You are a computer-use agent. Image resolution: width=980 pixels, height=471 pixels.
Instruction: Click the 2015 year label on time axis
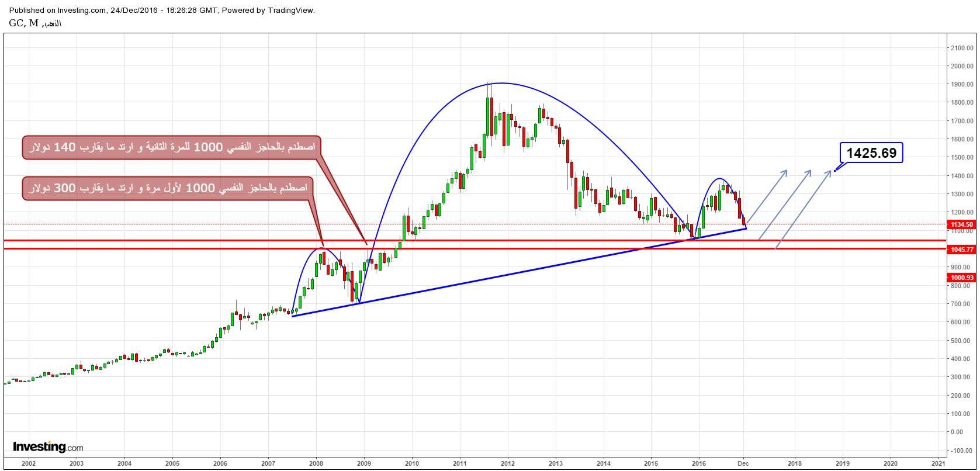[652, 463]
